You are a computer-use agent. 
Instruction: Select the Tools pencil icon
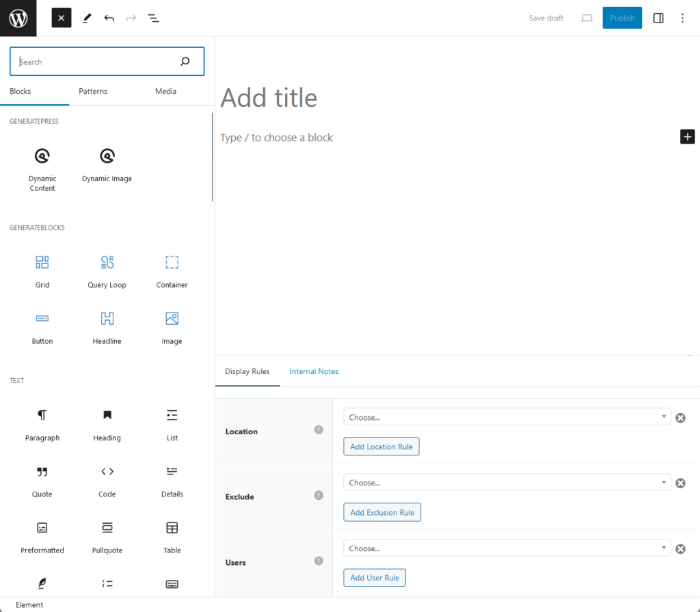[x=87, y=18]
